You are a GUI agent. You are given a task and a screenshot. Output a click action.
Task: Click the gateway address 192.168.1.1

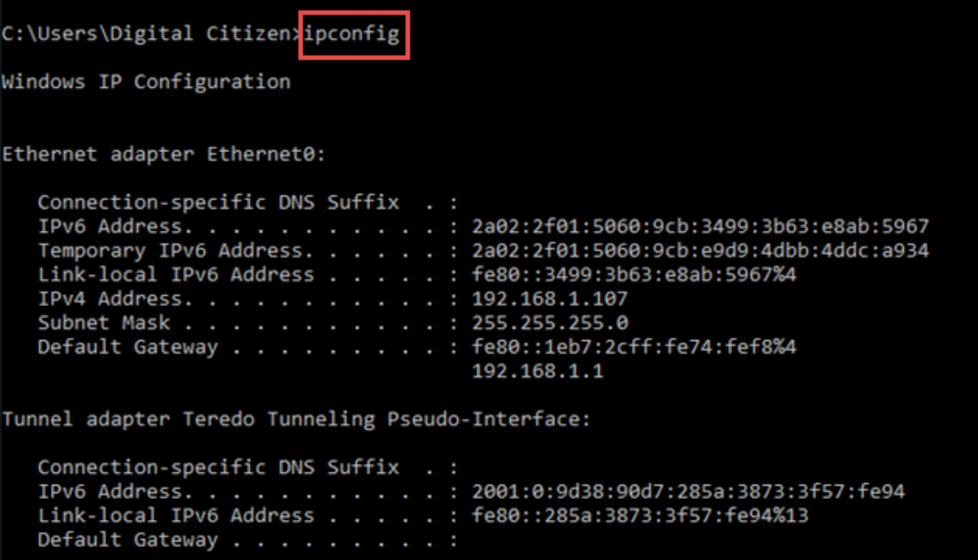[x=537, y=371]
